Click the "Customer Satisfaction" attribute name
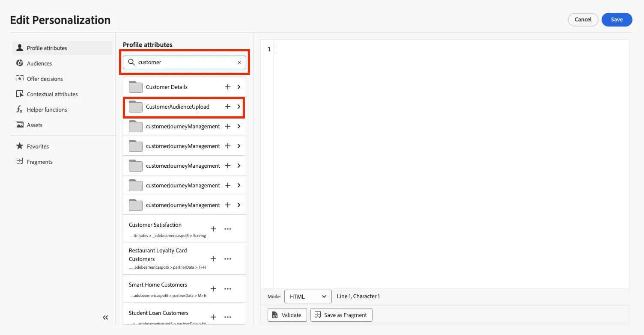The width and height of the screenshot is (644, 335). pyautogui.click(x=155, y=225)
